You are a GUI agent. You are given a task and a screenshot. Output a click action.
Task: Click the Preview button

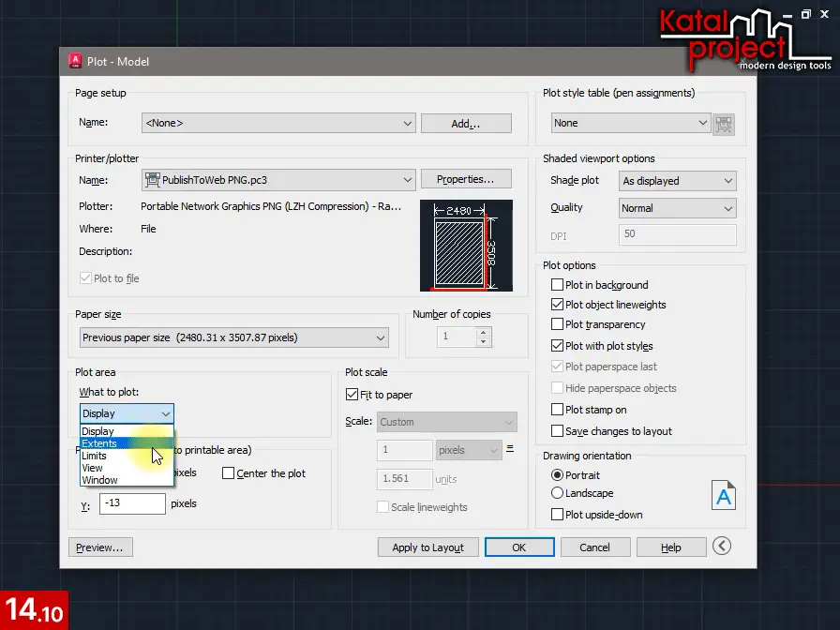[x=100, y=547]
